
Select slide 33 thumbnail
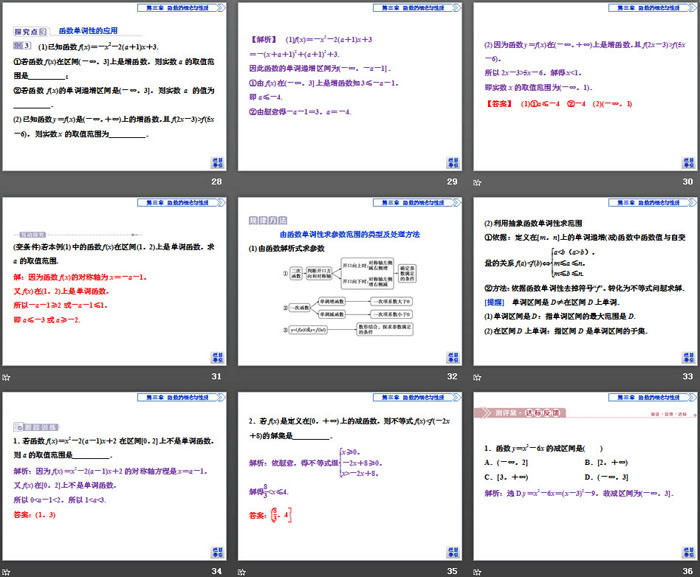[x=585, y=281]
